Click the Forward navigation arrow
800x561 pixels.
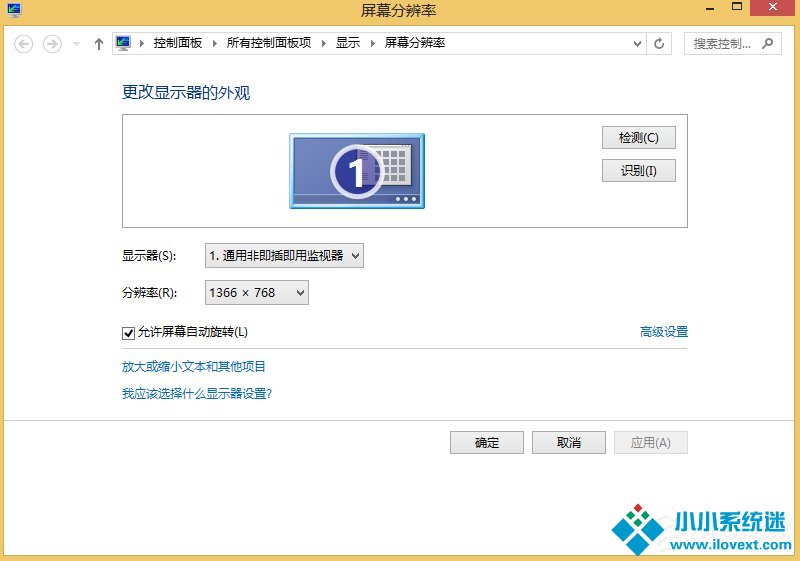point(52,44)
